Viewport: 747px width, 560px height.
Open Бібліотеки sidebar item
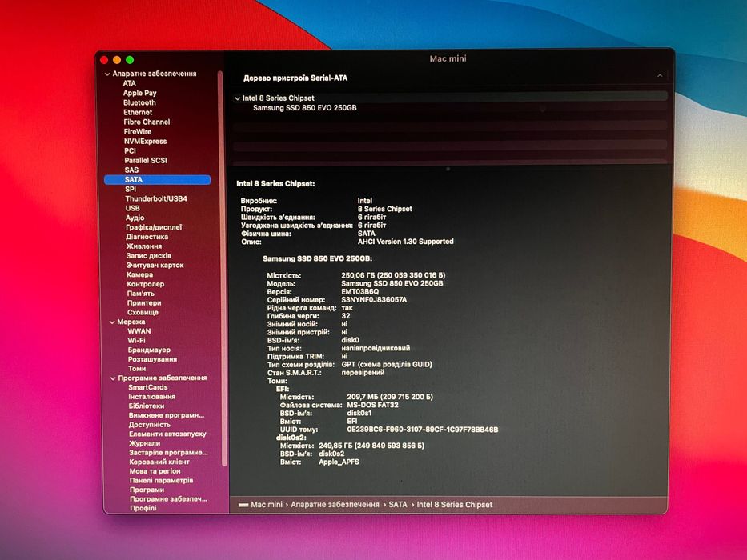(147, 406)
